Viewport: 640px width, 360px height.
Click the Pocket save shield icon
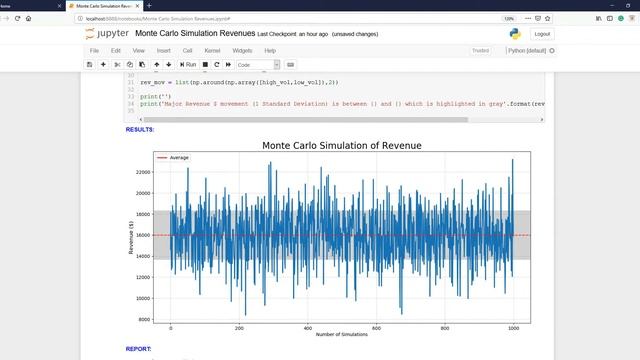[538, 18]
